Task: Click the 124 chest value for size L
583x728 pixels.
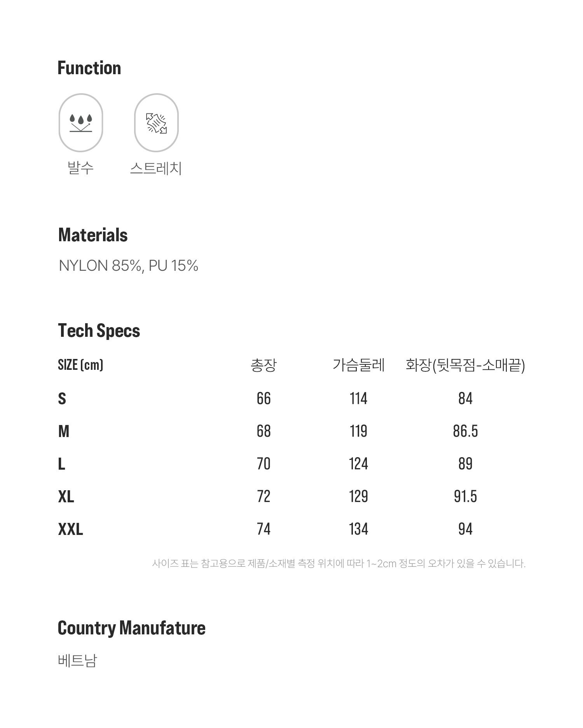Action: [358, 464]
